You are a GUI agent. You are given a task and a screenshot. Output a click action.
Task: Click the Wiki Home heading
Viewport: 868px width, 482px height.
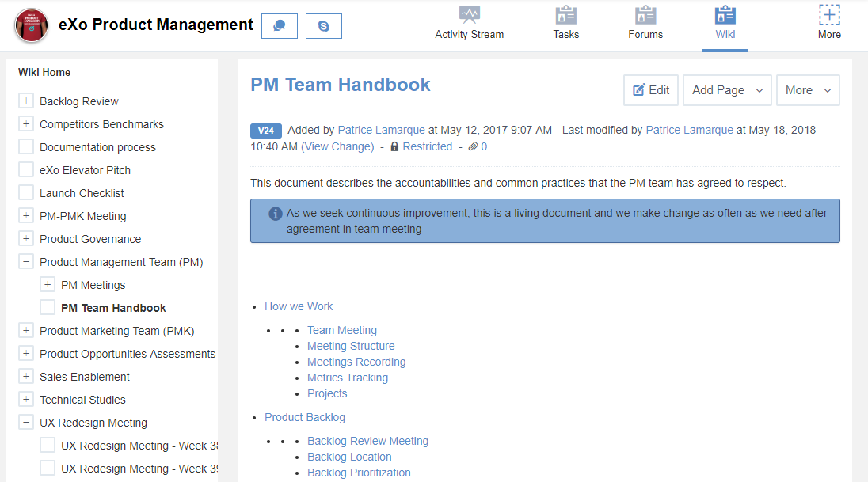(x=44, y=73)
